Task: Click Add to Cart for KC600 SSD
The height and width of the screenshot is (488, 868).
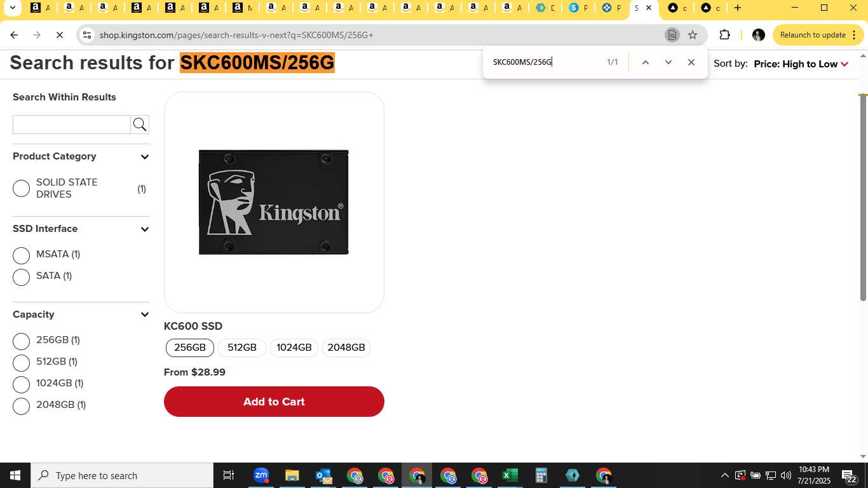Action: point(274,402)
